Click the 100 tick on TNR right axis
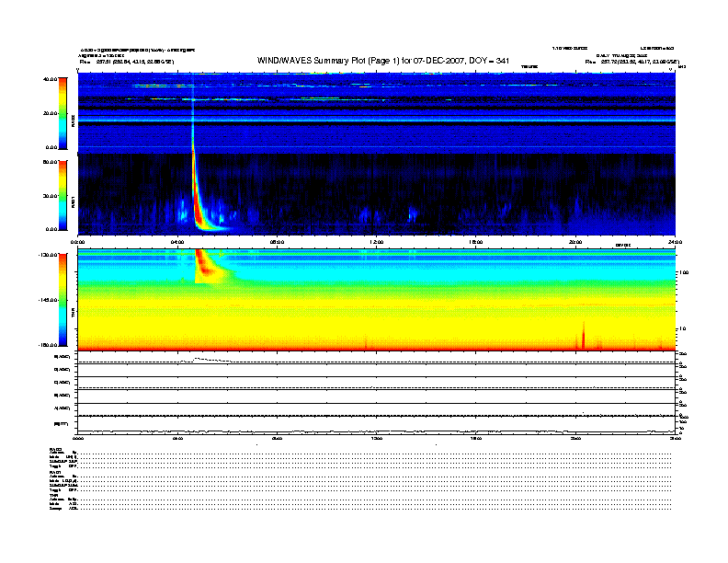The height and width of the screenshot is (563, 728). pyautogui.click(x=684, y=272)
